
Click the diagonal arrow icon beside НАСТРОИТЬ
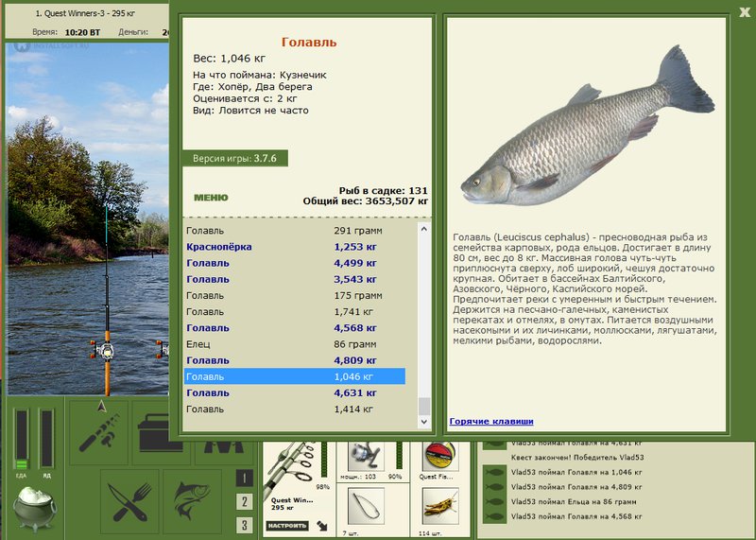pyautogui.click(x=322, y=526)
